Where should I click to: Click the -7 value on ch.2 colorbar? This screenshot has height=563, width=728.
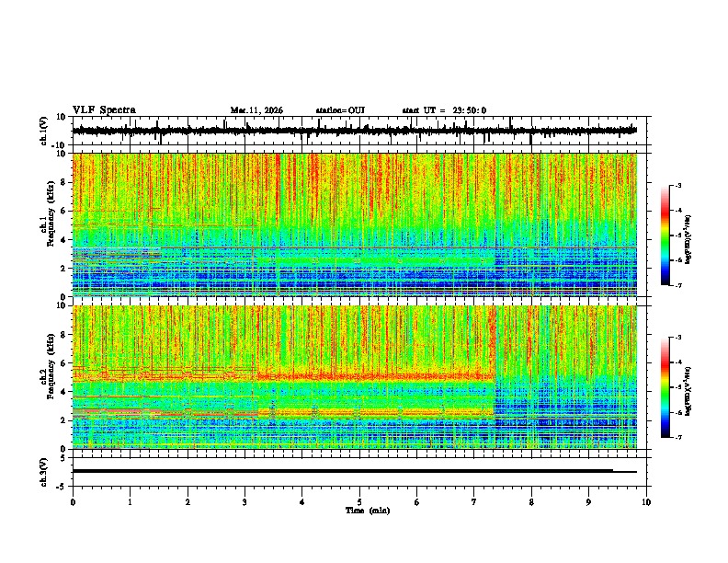click(677, 438)
